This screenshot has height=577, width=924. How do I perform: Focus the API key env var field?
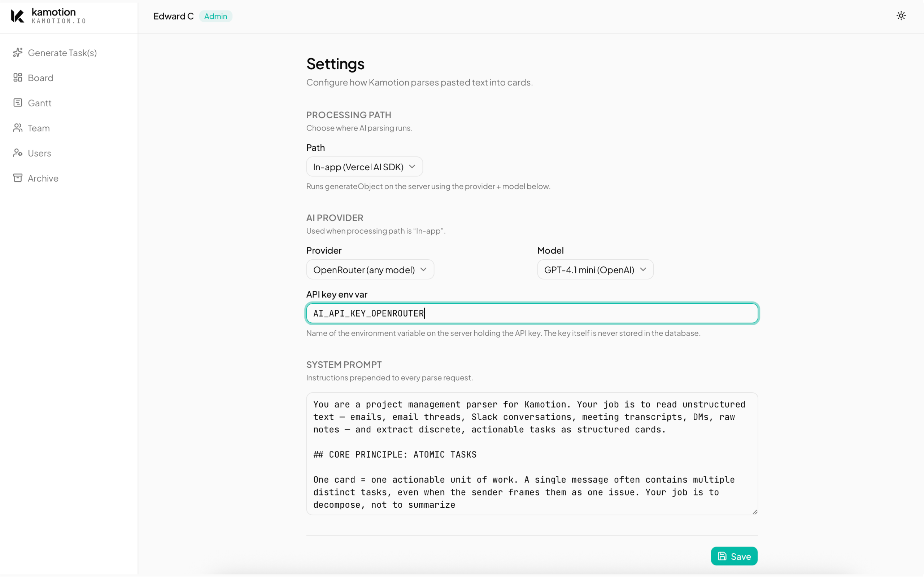click(532, 313)
